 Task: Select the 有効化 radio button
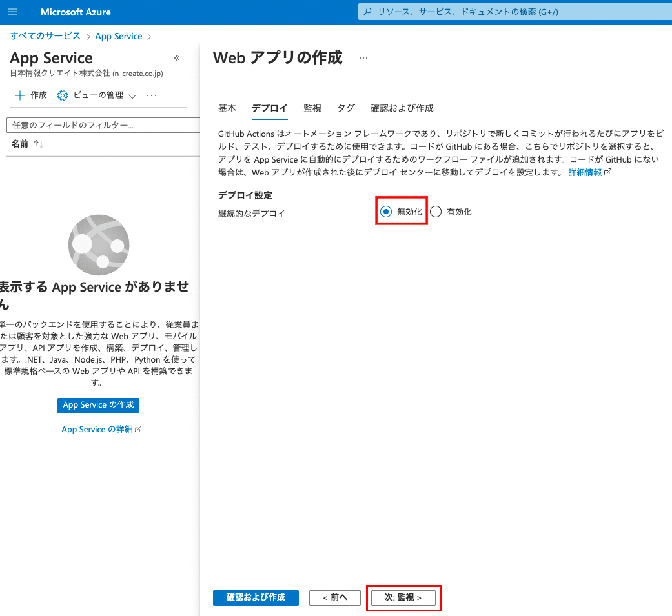coord(436,212)
